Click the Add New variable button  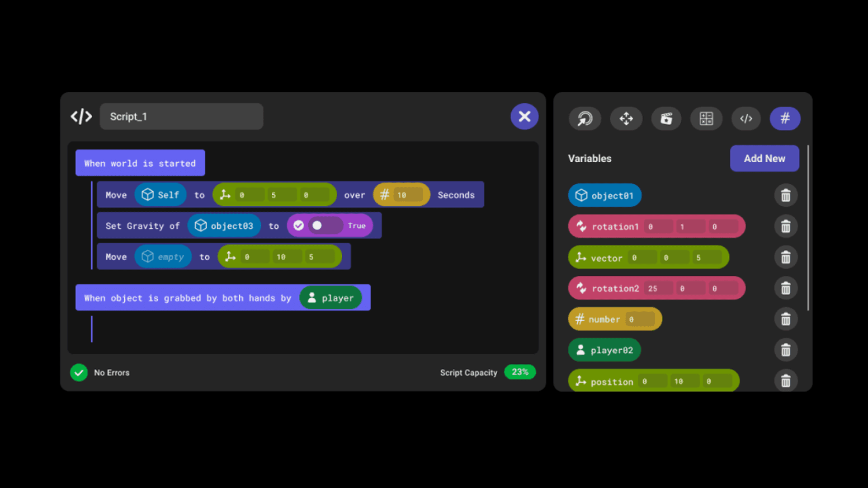coord(764,158)
